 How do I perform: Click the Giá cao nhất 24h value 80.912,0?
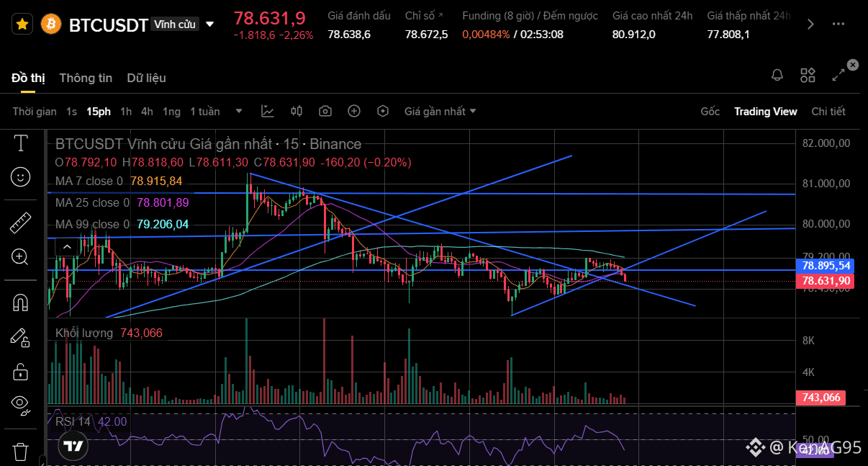pos(634,34)
